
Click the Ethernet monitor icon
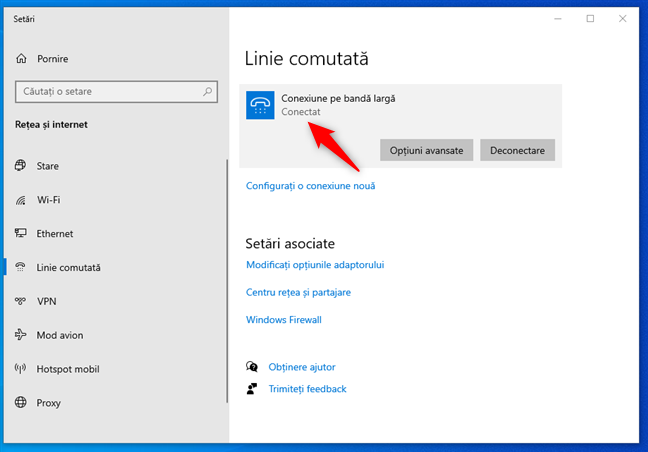21,234
